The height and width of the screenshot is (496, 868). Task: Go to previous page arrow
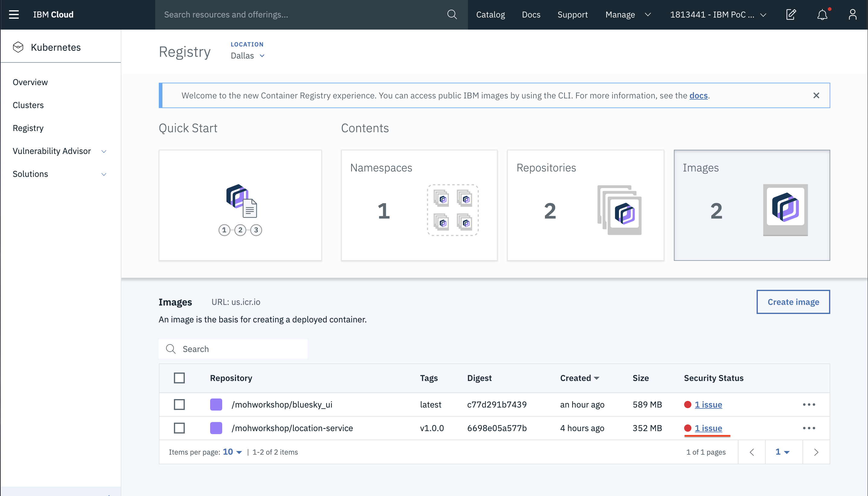coord(752,452)
